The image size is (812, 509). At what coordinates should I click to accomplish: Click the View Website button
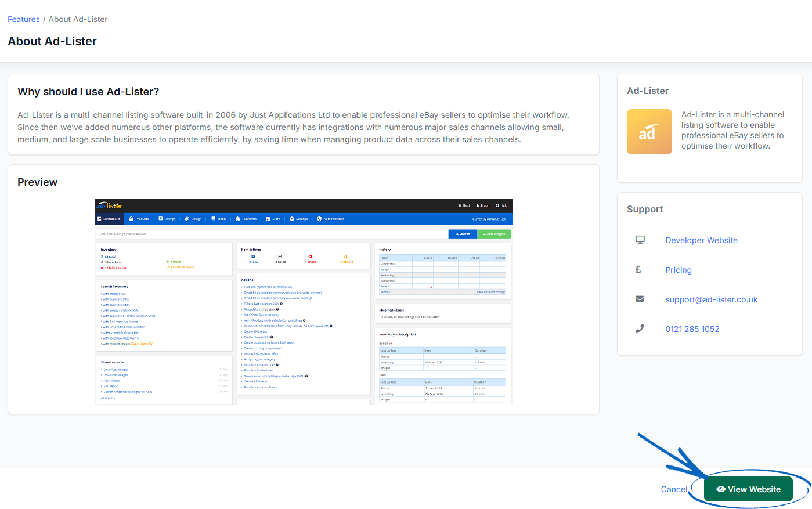[x=748, y=489]
